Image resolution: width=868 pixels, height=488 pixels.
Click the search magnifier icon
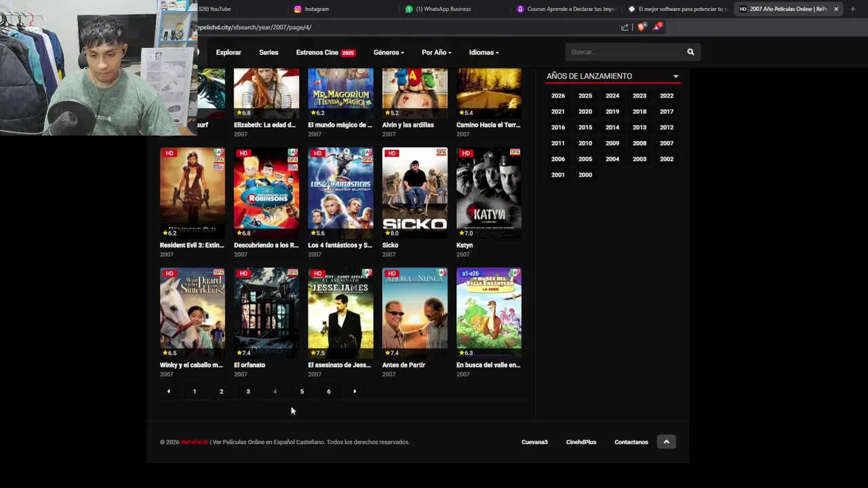690,52
